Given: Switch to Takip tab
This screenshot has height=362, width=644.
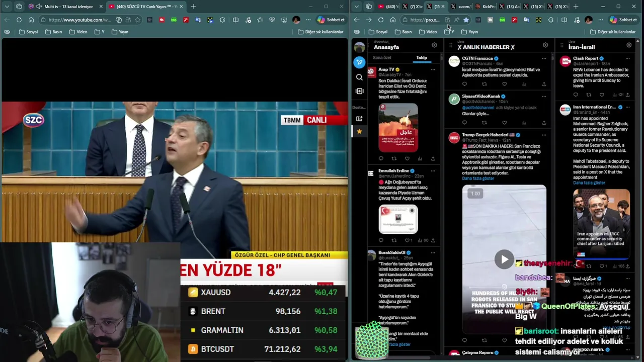Looking at the screenshot, I should (422, 58).
